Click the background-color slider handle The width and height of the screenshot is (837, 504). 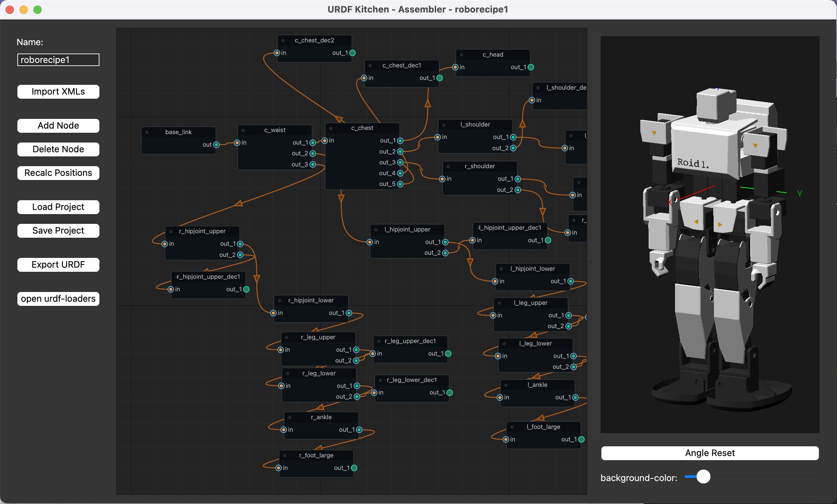point(703,477)
